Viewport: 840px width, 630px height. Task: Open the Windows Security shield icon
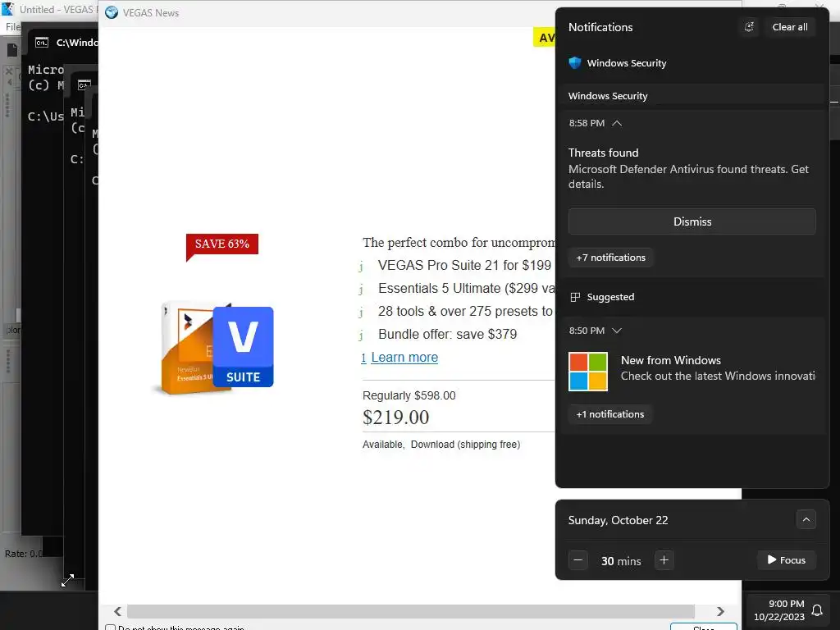pos(575,62)
